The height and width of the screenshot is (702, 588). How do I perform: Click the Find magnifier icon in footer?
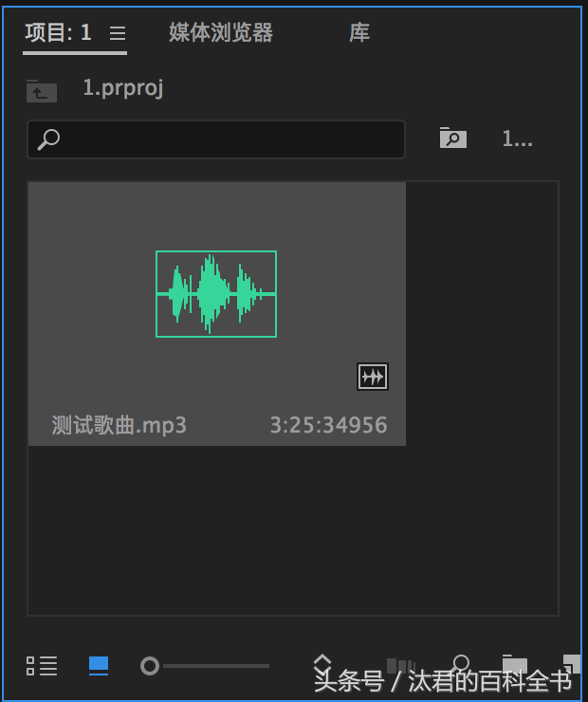(460, 665)
